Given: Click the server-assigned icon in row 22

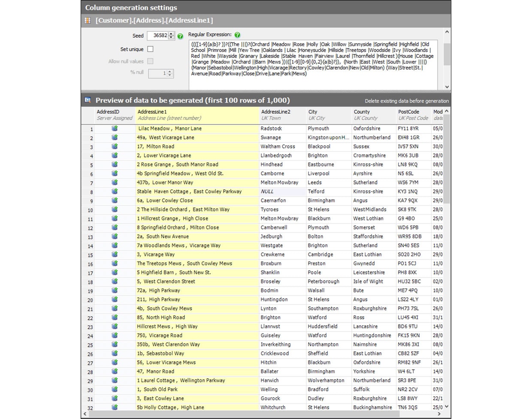Looking at the screenshot, I should pos(115,317).
